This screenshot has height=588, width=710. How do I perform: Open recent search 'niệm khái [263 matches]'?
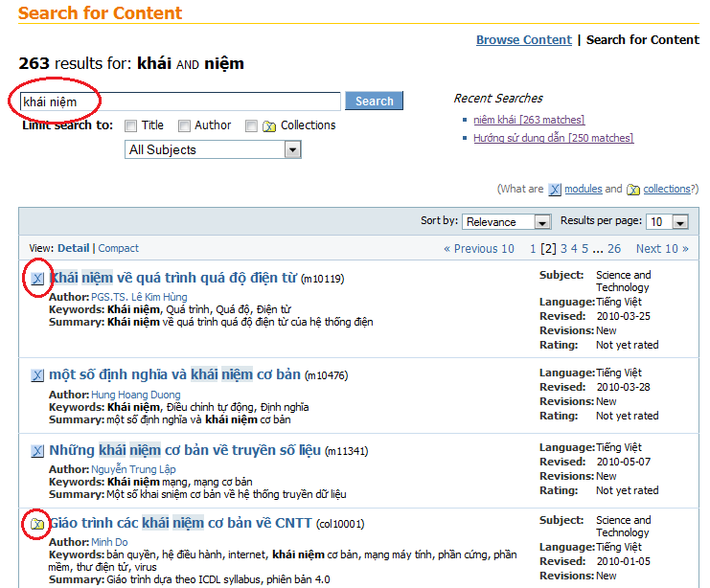(528, 120)
